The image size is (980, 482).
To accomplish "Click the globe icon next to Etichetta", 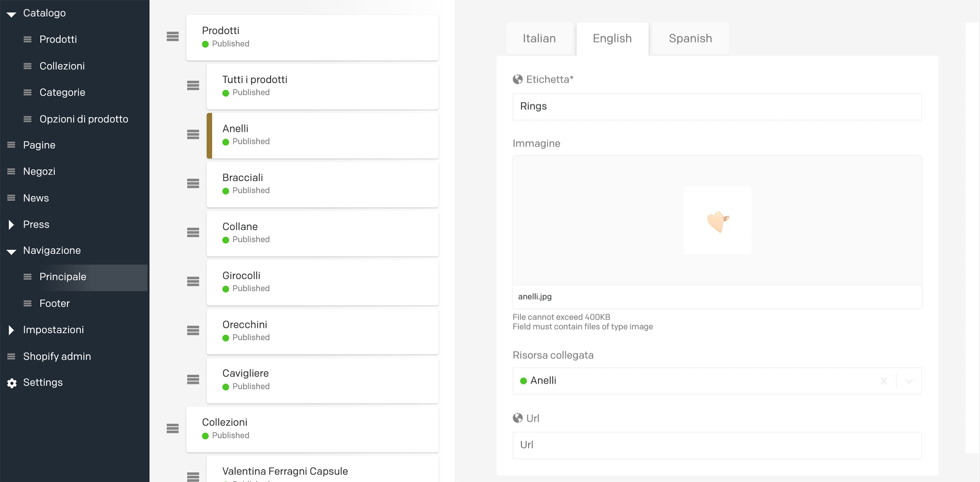I will coord(517,79).
